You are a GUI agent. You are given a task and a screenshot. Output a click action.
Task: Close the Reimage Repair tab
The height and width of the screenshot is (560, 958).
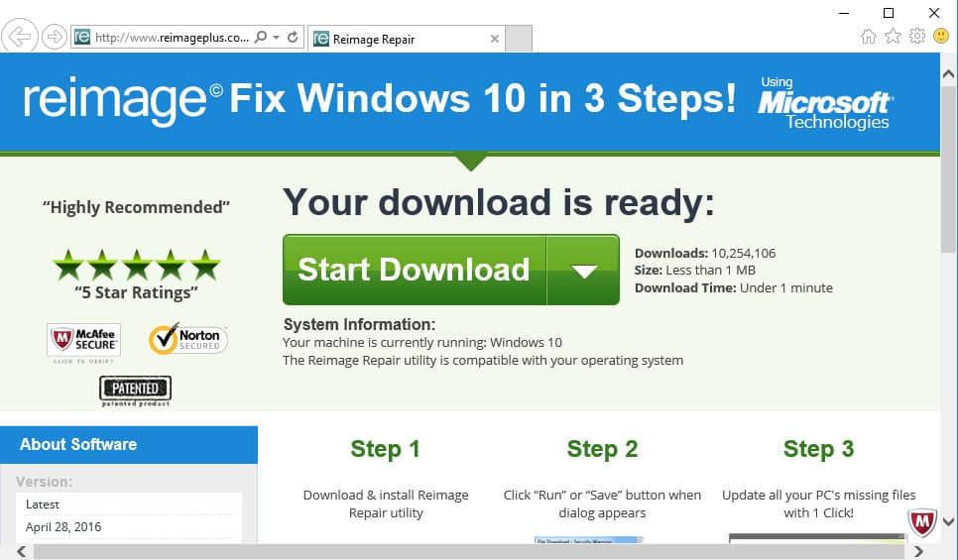(494, 39)
